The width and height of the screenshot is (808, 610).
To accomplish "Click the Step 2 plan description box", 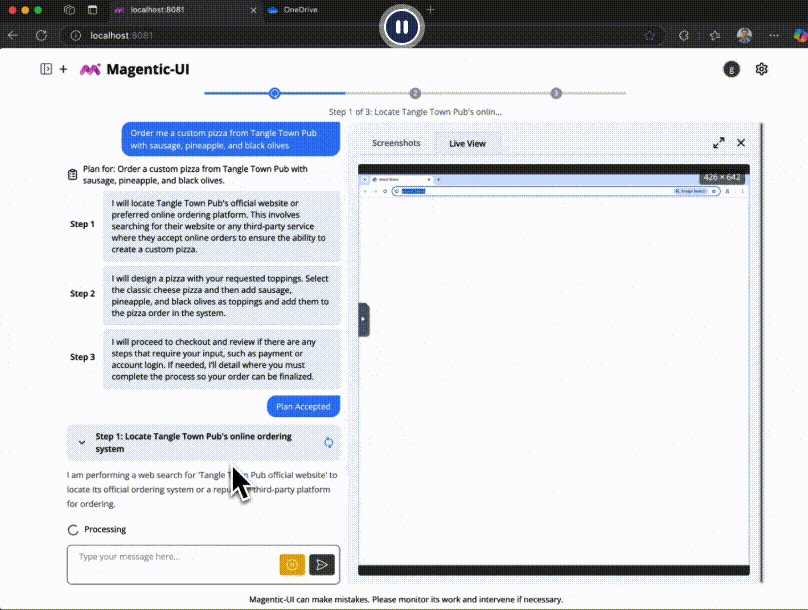I will pyautogui.click(x=222, y=296).
